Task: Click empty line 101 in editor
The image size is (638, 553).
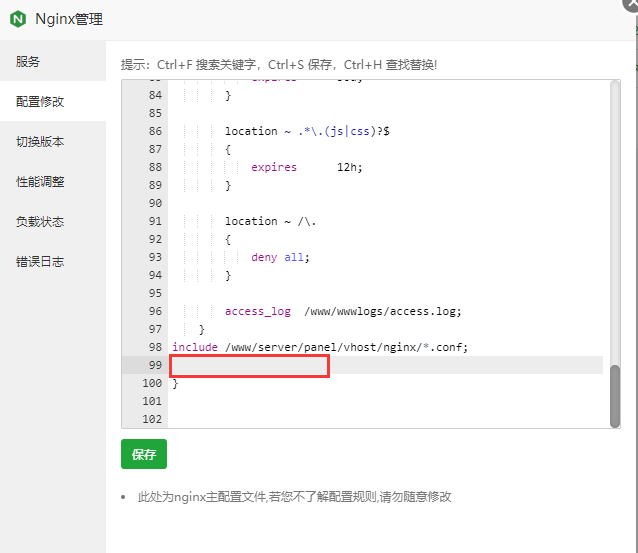Action: (387, 401)
